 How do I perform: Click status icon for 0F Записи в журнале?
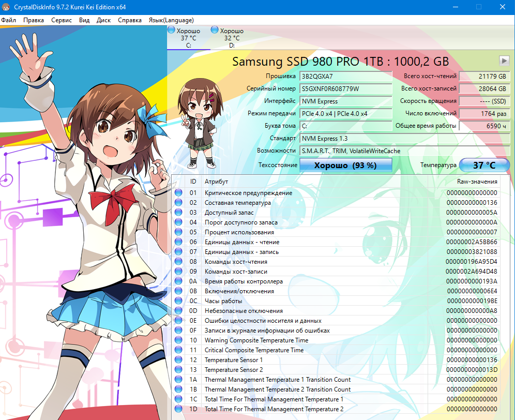tap(178, 331)
